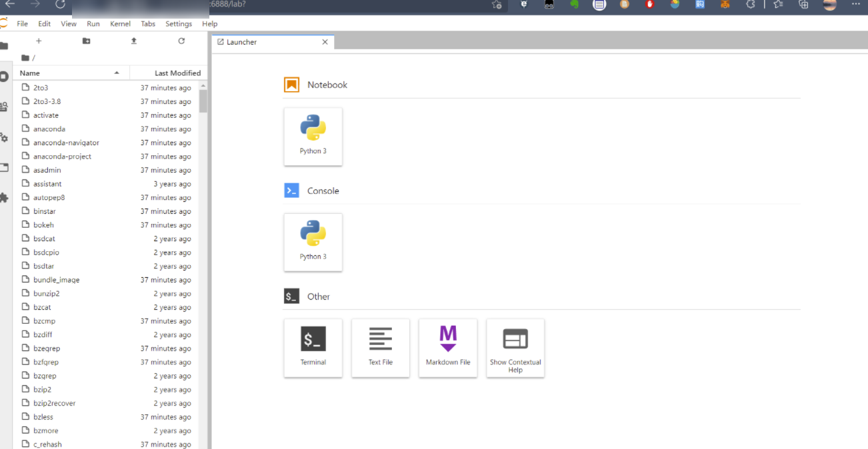Image resolution: width=868 pixels, height=449 pixels.
Task: Open Show Contextual Help
Action: pos(515,348)
